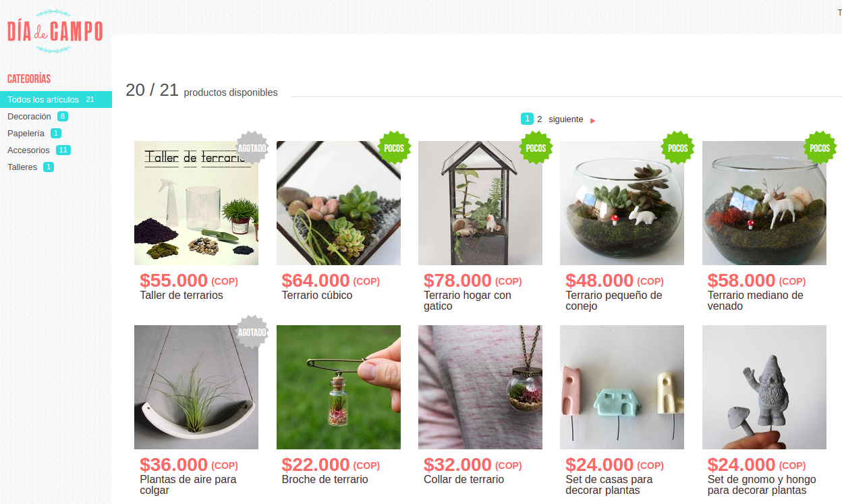Click the siguiente pagination link
842x504 pixels.
click(x=565, y=119)
